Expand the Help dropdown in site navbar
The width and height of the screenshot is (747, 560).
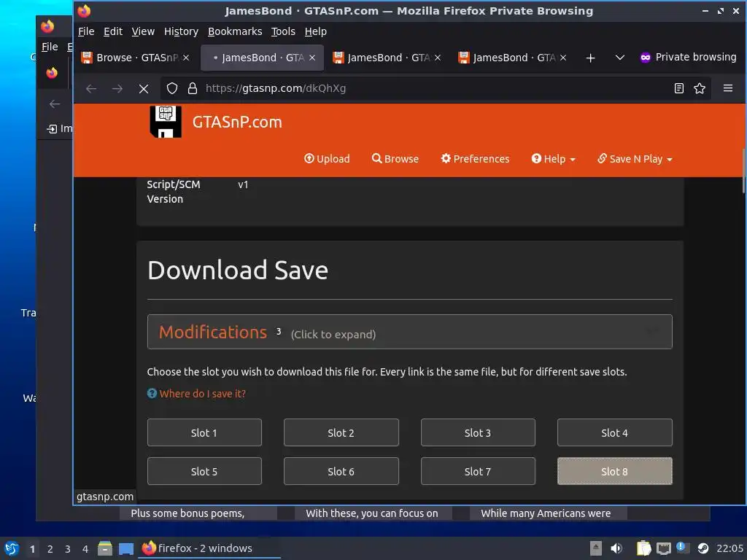point(553,158)
